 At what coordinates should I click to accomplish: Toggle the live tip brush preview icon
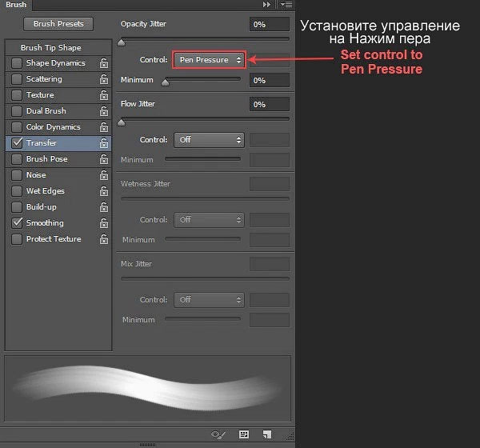coord(218,434)
